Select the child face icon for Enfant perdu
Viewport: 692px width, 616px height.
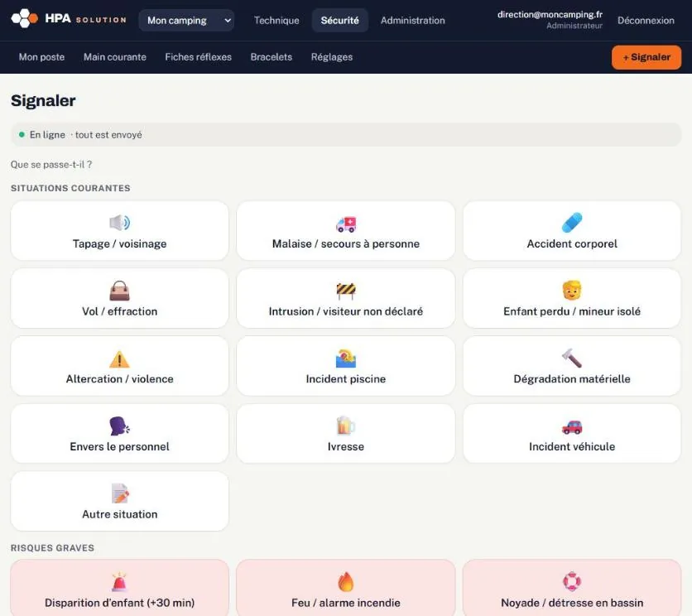[x=572, y=290]
